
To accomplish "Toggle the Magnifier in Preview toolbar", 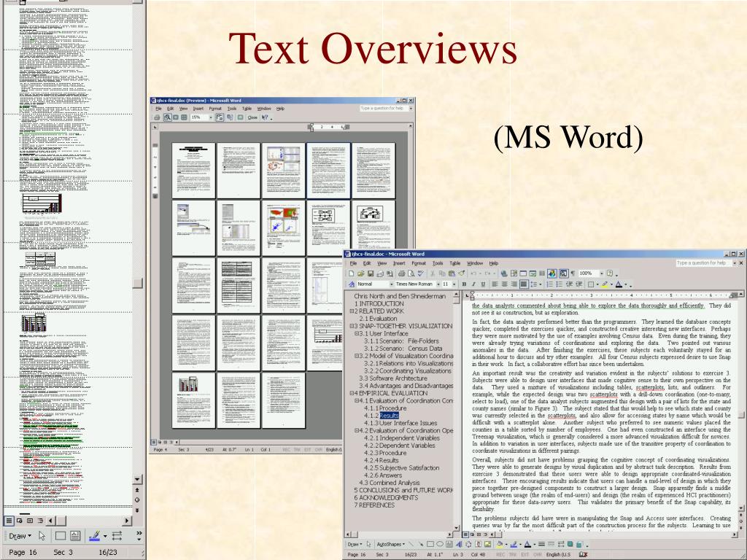I will 168,117.
